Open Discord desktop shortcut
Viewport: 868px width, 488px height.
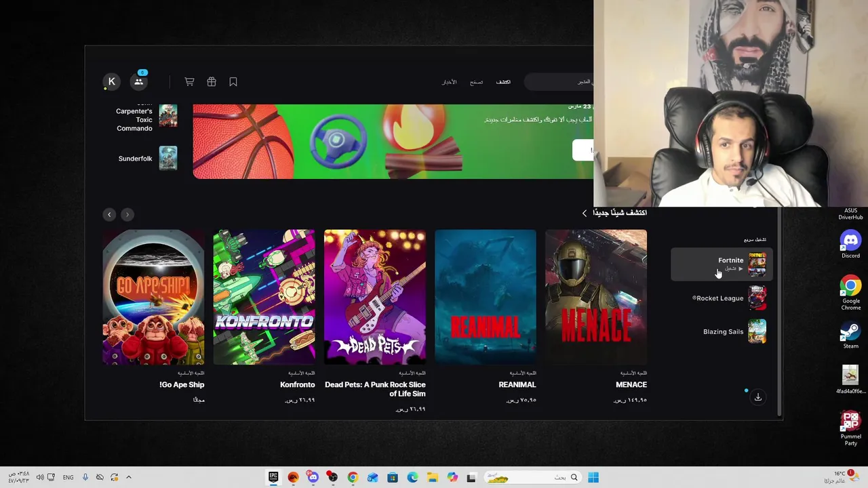(850, 244)
